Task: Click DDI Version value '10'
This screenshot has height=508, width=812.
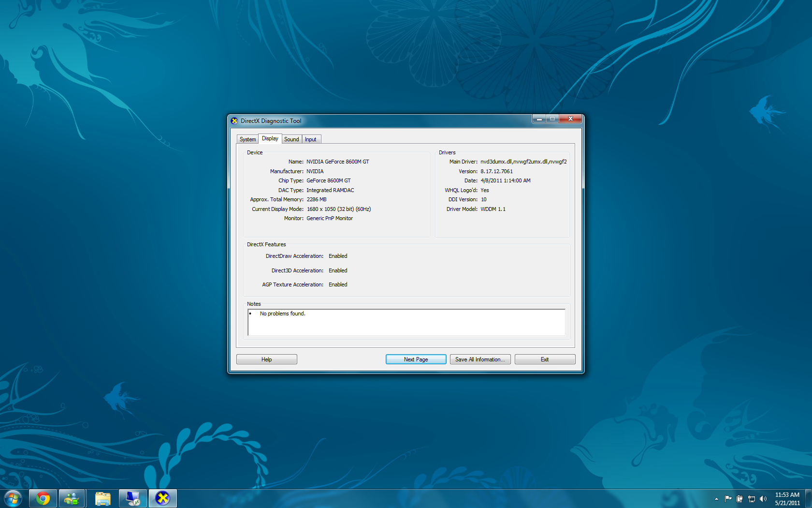Action: (484, 199)
